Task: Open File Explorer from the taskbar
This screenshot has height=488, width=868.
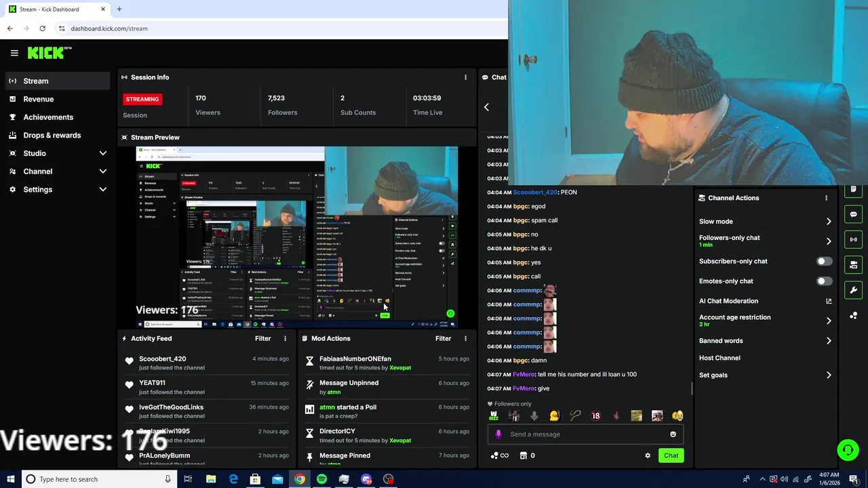Action: click(x=211, y=479)
